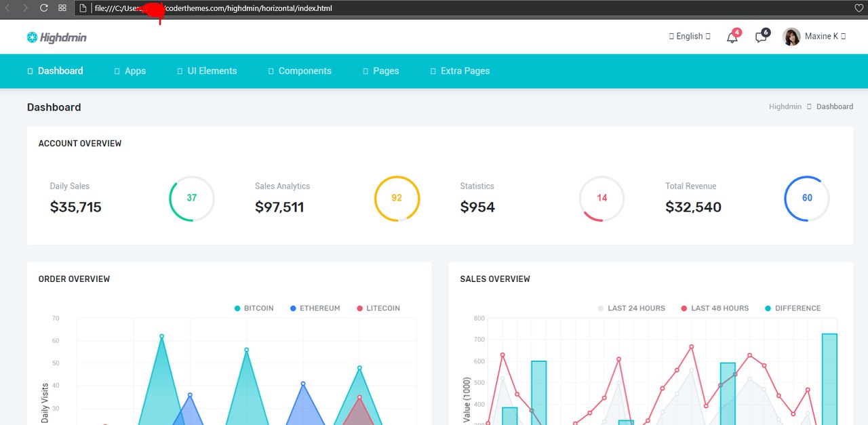Click the Highdmin breadcrumb link
The image size is (868, 425).
click(785, 106)
